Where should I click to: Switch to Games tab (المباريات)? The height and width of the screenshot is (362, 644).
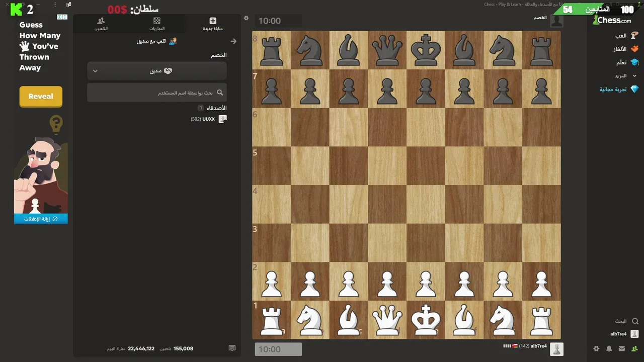(x=157, y=24)
